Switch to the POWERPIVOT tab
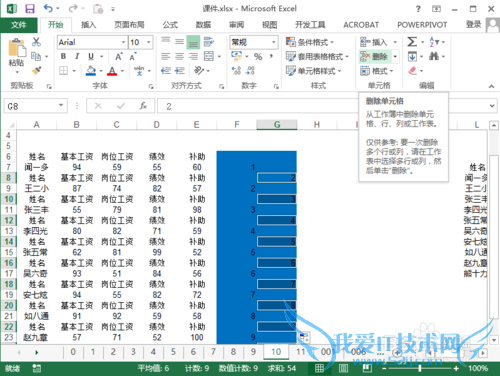 pos(422,25)
